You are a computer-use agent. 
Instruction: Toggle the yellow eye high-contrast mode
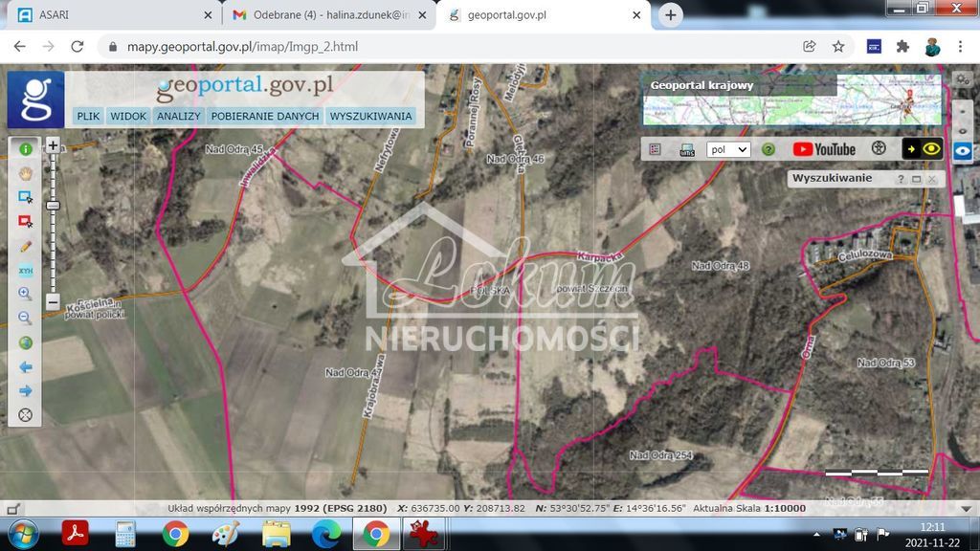click(923, 149)
